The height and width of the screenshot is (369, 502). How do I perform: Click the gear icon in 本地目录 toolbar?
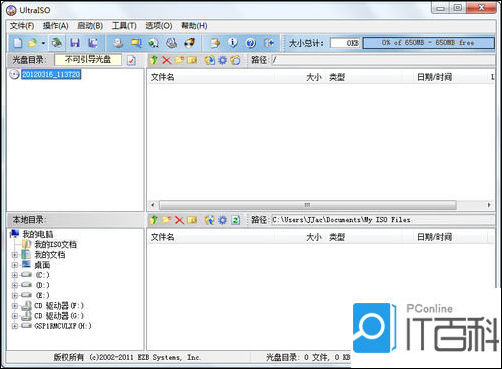223,220
